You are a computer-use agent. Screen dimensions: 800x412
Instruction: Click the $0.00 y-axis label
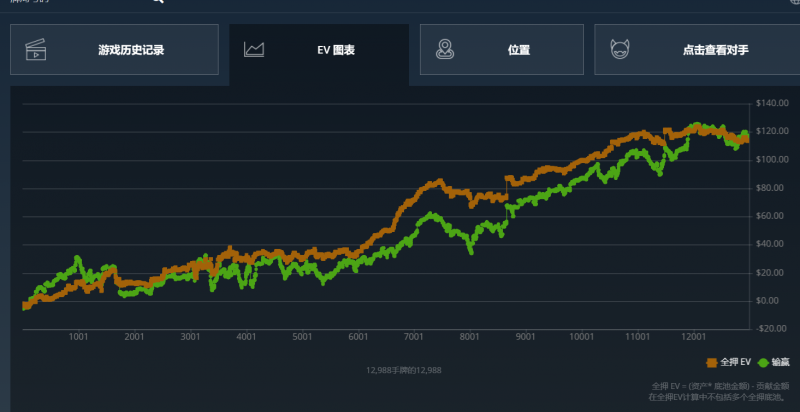pos(770,300)
